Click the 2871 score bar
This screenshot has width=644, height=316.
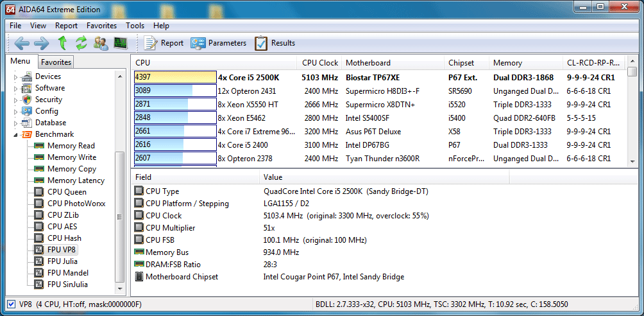point(175,105)
